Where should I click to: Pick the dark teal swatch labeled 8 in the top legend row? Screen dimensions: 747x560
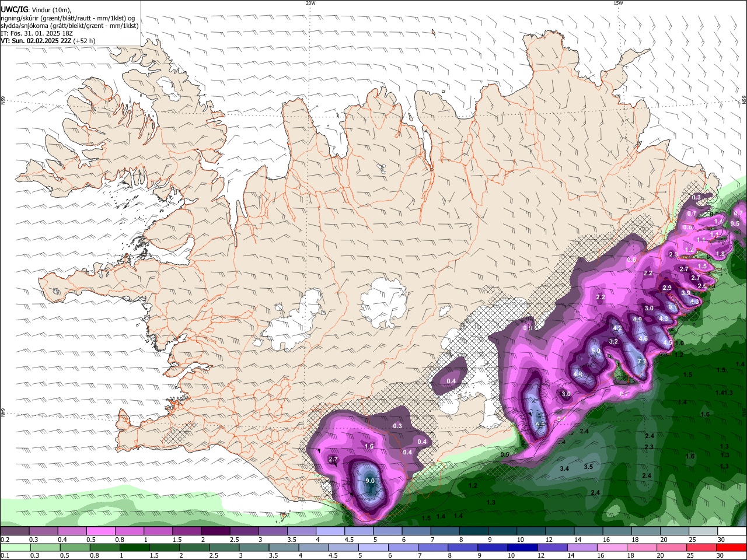point(473,531)
